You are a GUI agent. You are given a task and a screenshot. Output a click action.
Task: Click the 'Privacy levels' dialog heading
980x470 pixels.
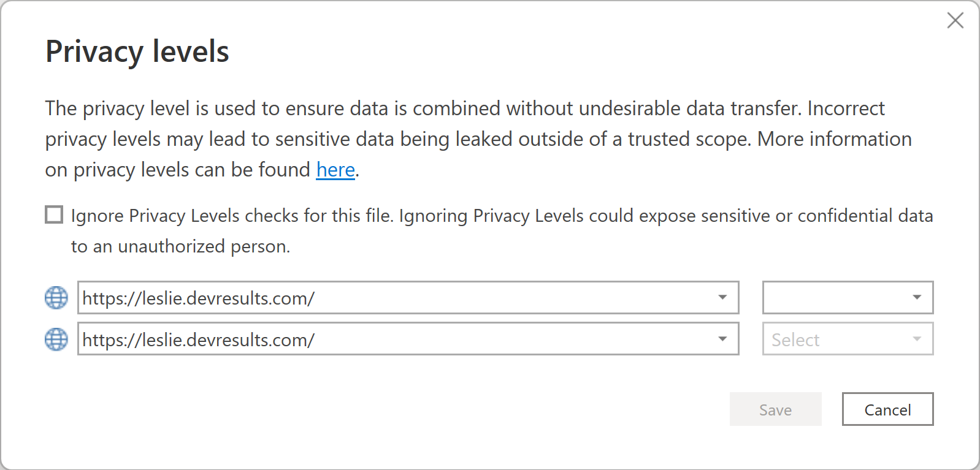pos(137,51)
